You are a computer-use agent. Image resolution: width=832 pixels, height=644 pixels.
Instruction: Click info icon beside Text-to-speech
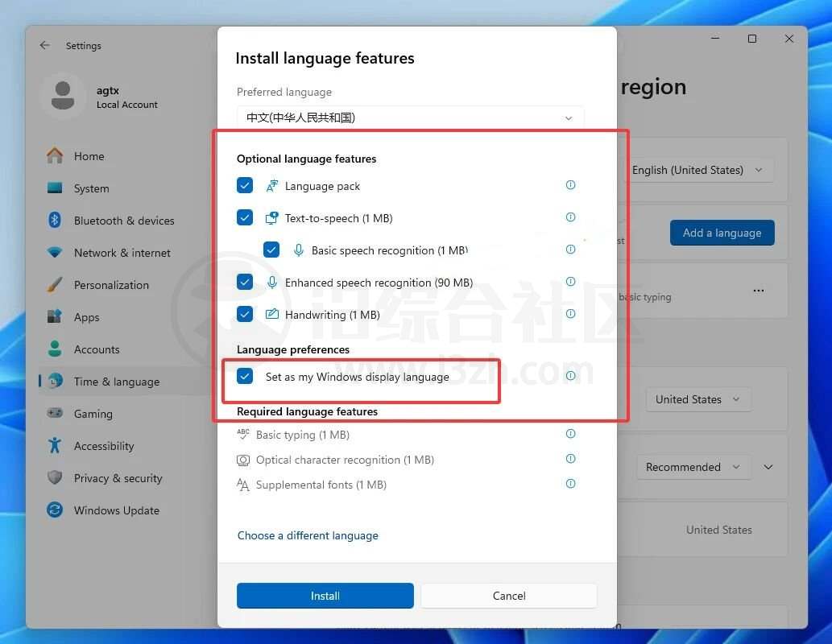pos(570,217)
